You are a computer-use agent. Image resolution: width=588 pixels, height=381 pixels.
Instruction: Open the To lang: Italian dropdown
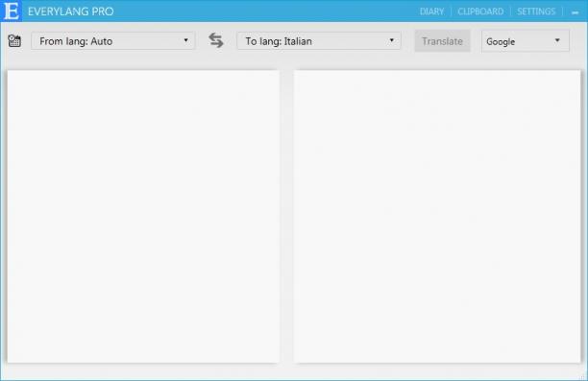(x=319, y=41)
